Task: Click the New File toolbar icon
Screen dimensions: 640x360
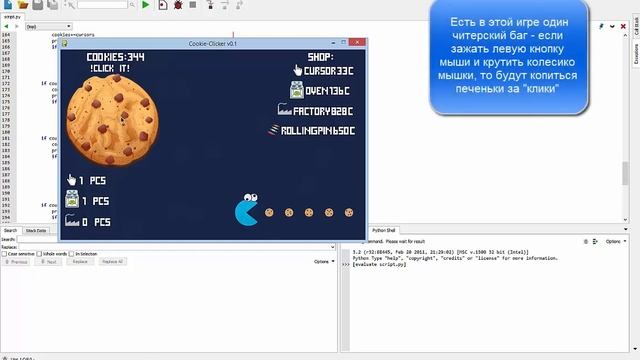Action: 8,4
